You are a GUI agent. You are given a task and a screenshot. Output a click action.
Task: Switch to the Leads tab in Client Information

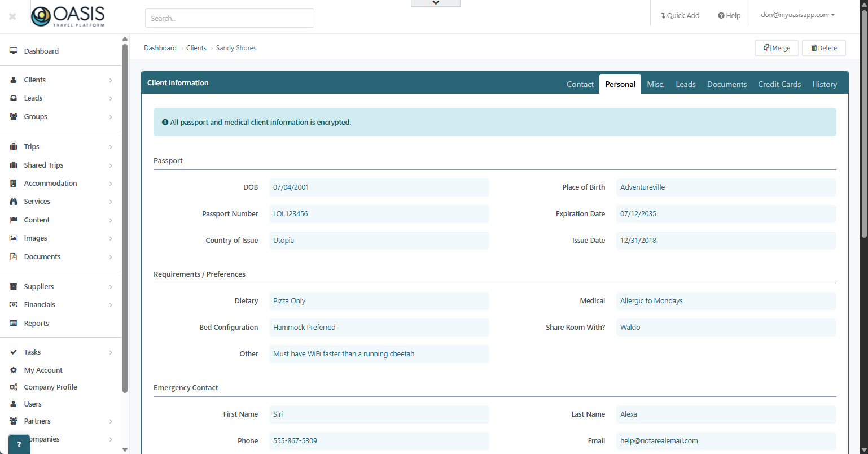coord(686,84)
